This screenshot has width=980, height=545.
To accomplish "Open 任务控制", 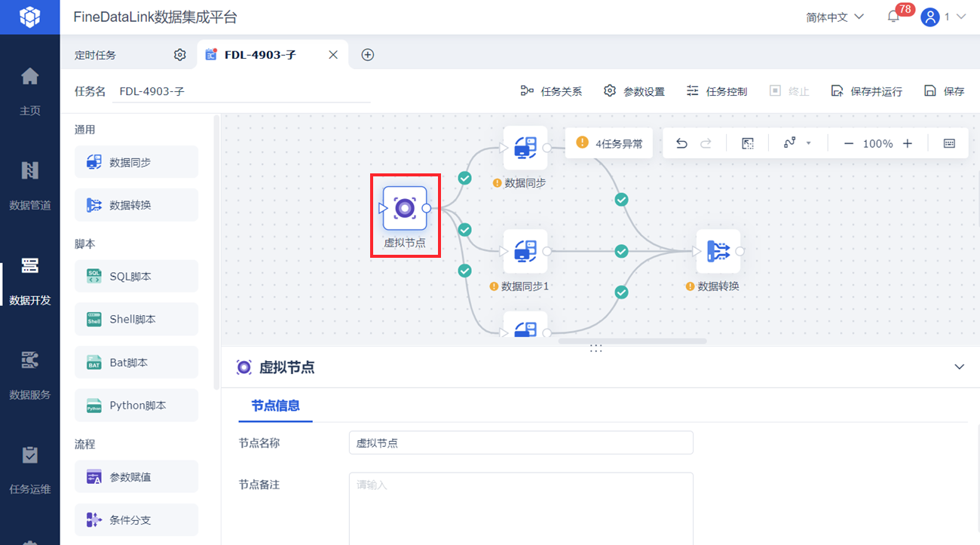I will [x=717, y=91].
